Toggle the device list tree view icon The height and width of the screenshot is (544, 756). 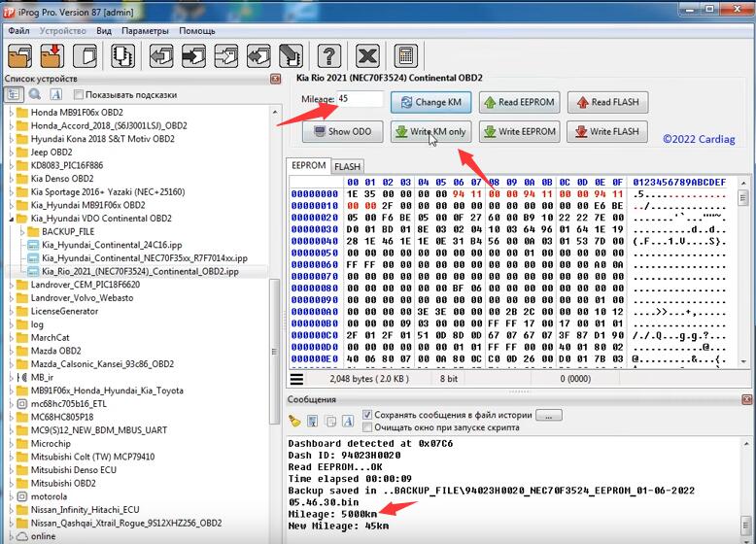tap(14, 94)
